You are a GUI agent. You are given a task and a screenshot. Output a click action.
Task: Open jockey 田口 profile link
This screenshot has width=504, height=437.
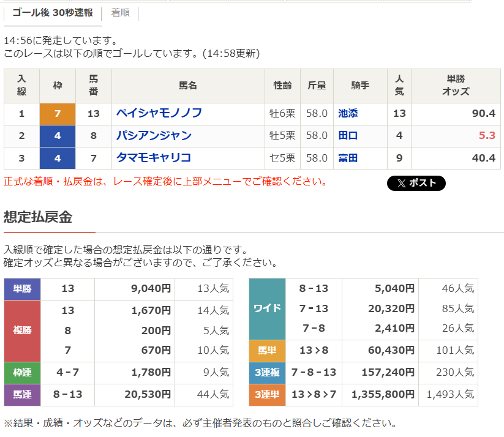point(348,136)
